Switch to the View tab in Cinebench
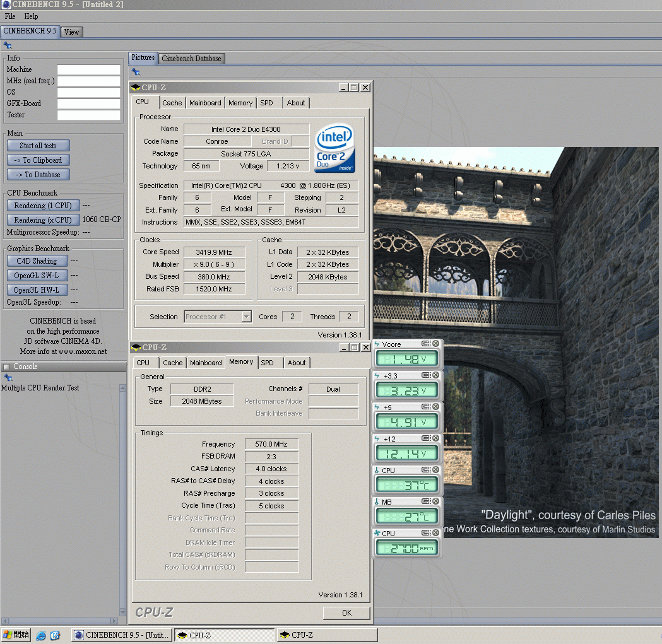Image resolution: width=662 pixels, height=644 pixels. tap(71, 32)
